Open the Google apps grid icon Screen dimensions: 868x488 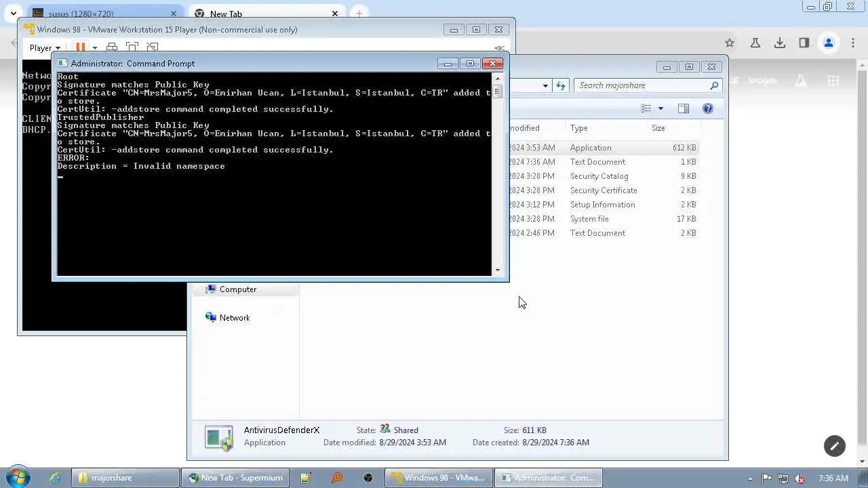pyautogui.click(x=833, y=81)
